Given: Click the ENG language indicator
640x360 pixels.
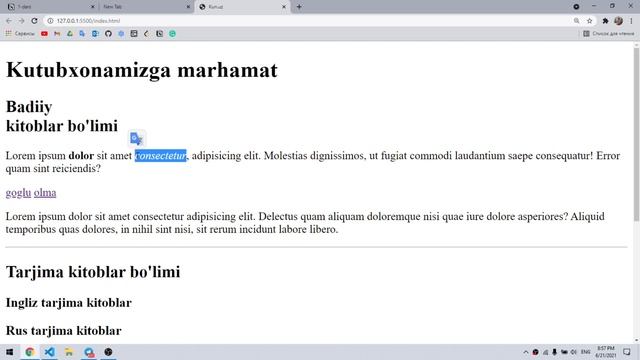Looking at the screenshot, I should (585, 352).
